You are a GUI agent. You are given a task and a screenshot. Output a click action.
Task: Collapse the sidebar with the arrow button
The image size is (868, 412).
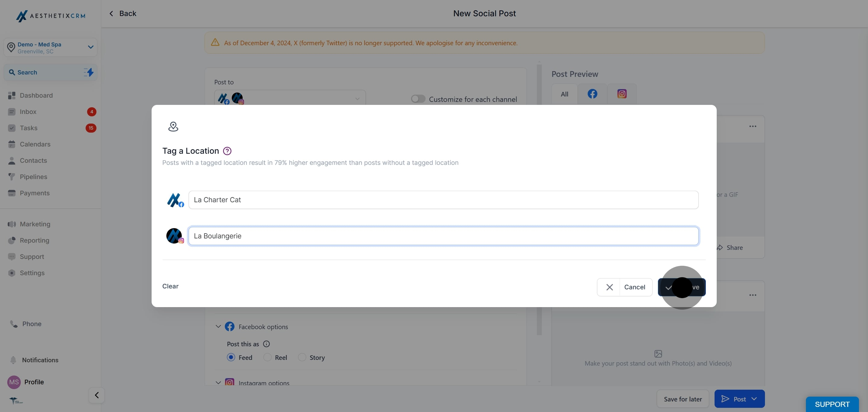click(97, 395)
